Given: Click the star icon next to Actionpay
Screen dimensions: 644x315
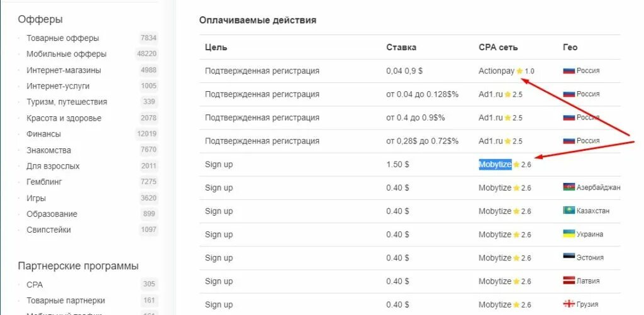Looking at the screenshot, I should 519,71.
